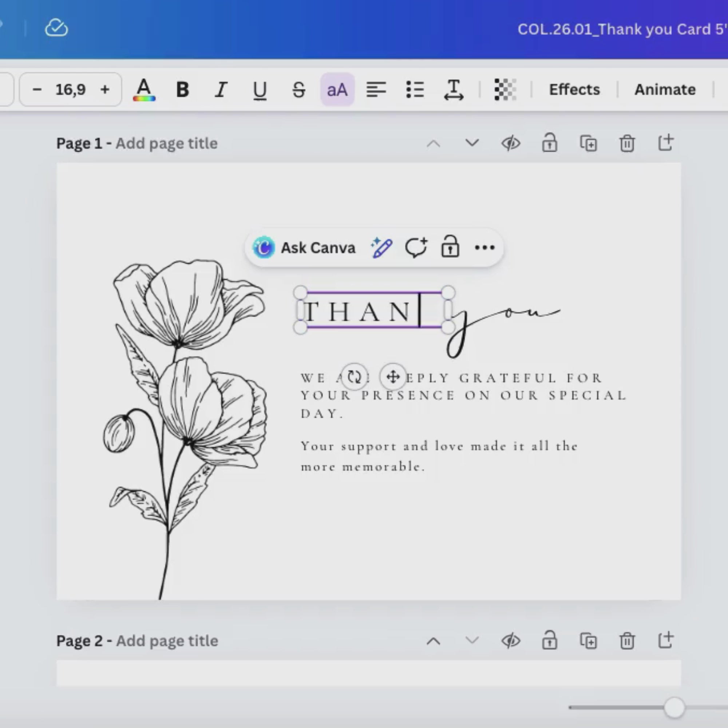Image resolution: width=728 pixels, height=728 pixels.
Task: Delete Page 2 with trash icon
Action: click(627, 641)
